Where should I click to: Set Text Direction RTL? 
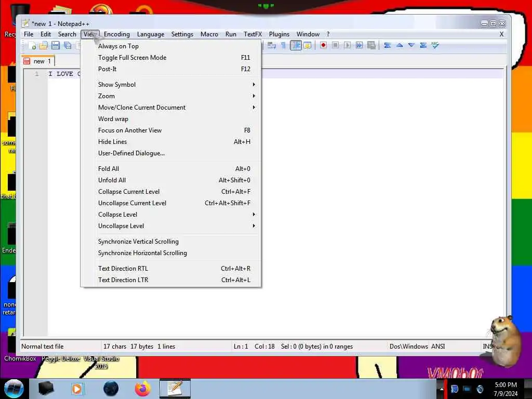(x=171, y=269)
